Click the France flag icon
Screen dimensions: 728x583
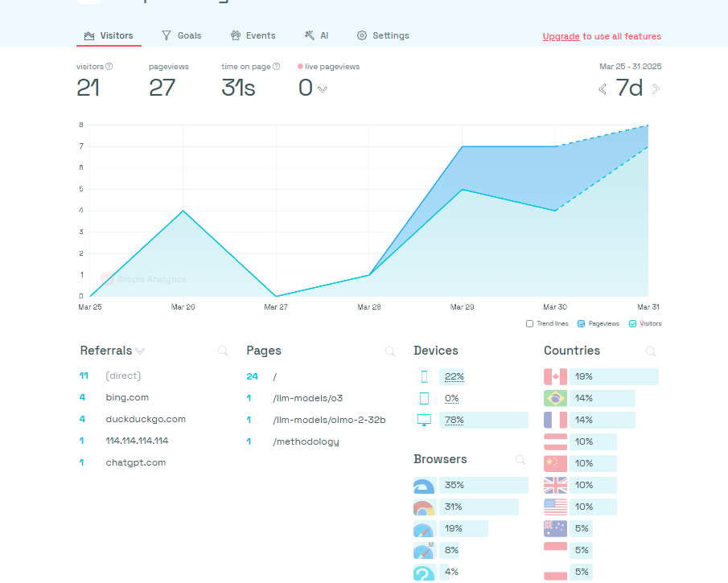click(x=555, y=420)
